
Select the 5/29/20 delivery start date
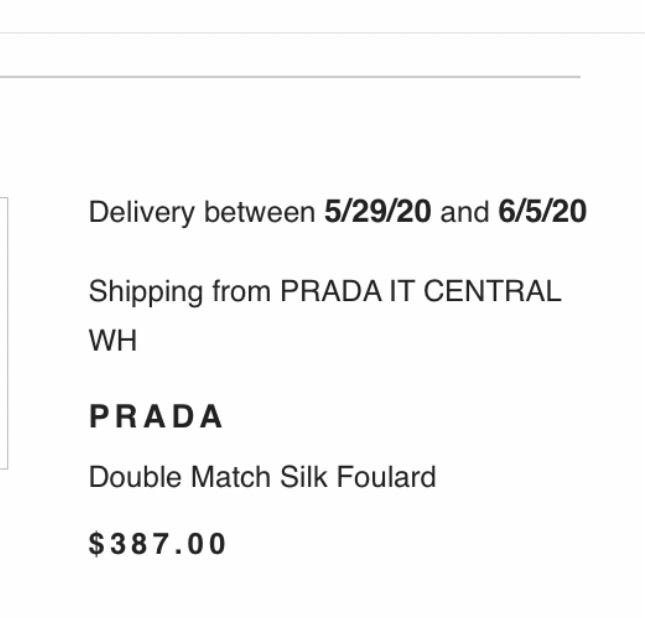[x=378, y=212]
